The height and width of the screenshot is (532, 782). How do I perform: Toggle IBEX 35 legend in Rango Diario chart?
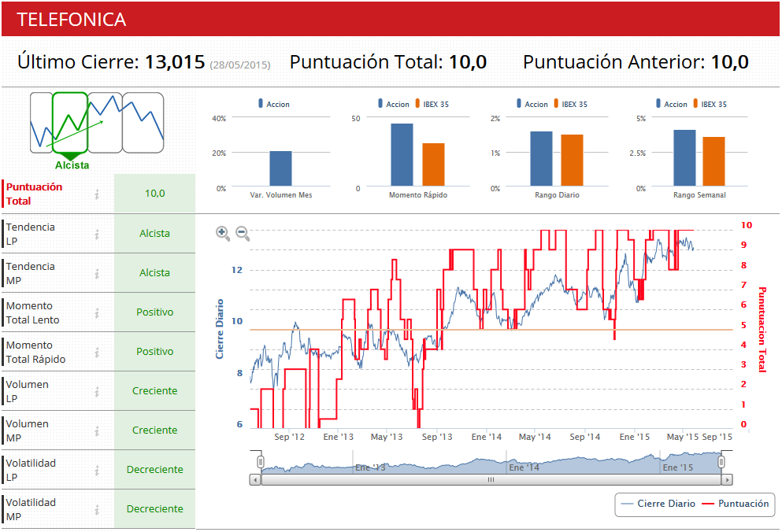point(570,104)
